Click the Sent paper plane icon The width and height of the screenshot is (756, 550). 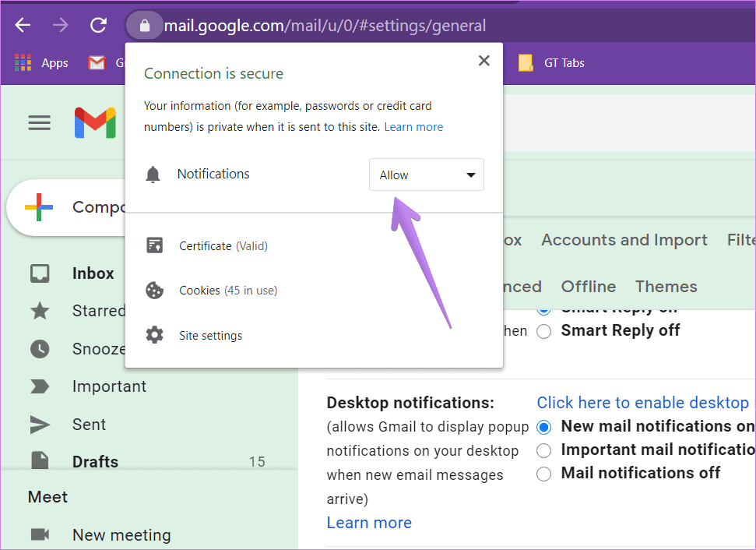(x=40, y=425)
